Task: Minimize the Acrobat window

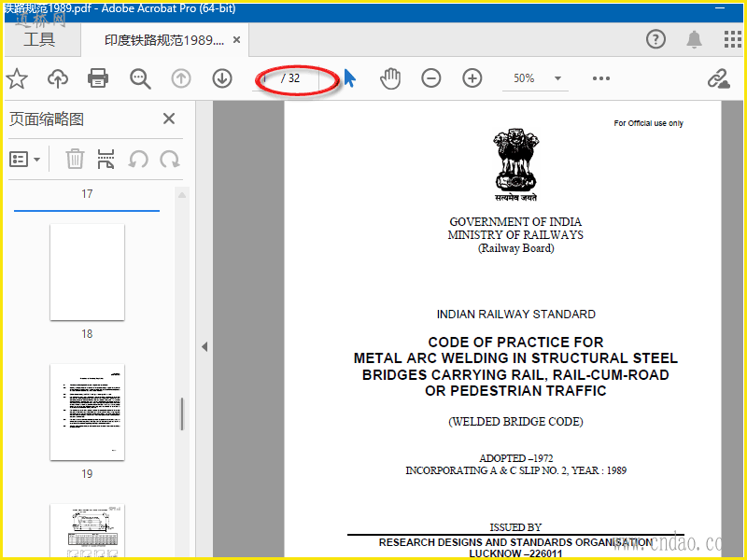Action: (x=720, y=8)
